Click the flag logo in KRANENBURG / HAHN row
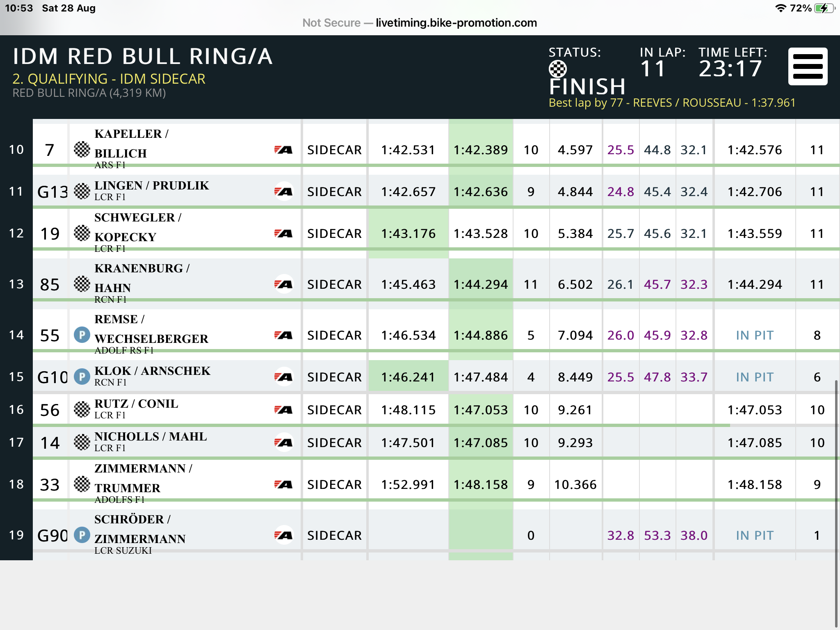 [283, 284]
